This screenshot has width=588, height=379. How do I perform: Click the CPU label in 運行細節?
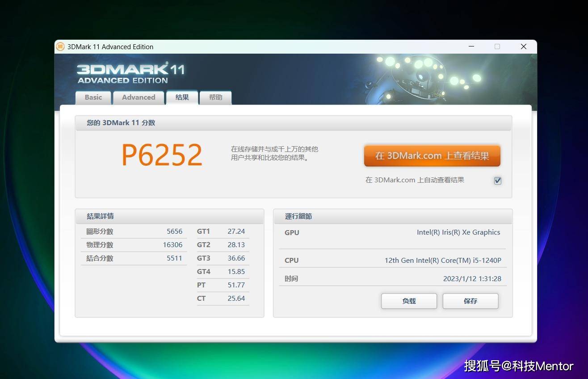click(291, 261)
